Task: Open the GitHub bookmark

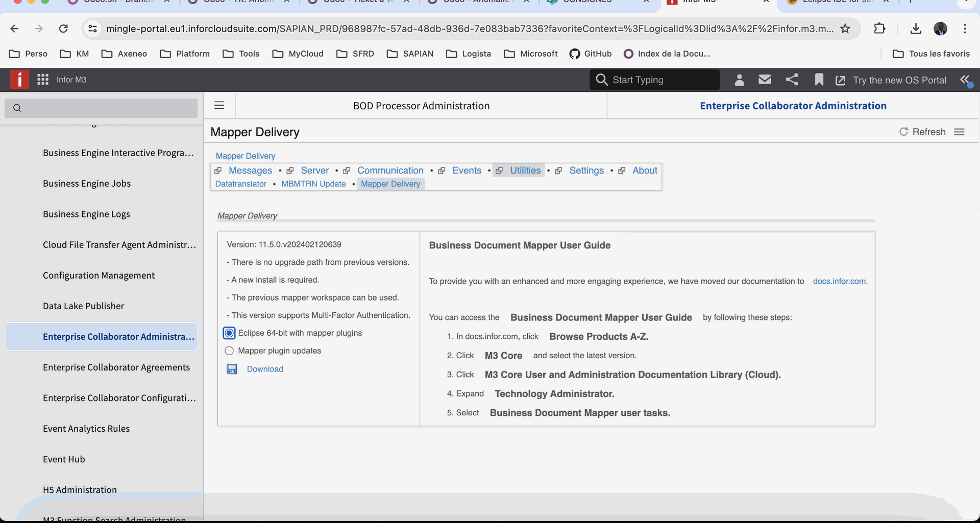Action: (591, 54)
